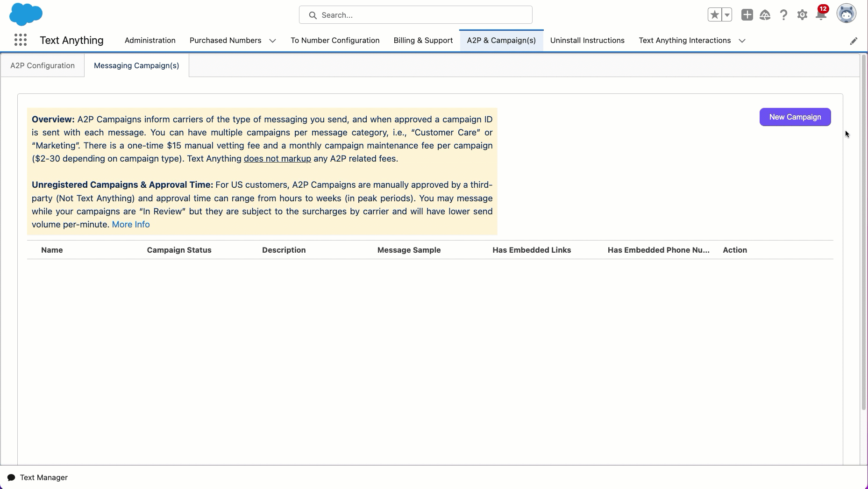Go to the Administration tab
Screen dimensions: 868x489
[150, 40]
